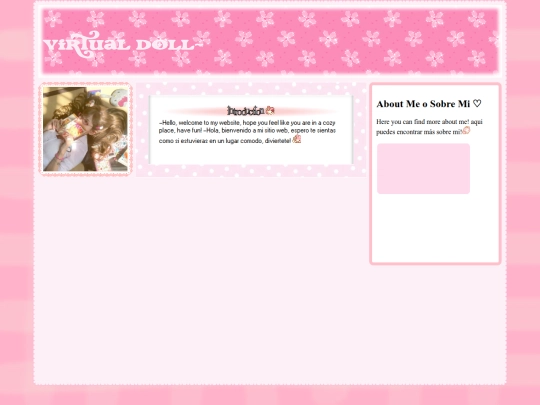540x405 pixels.
Task: Click the icon after 'sobre mi!' text
Action: [466, 130]
